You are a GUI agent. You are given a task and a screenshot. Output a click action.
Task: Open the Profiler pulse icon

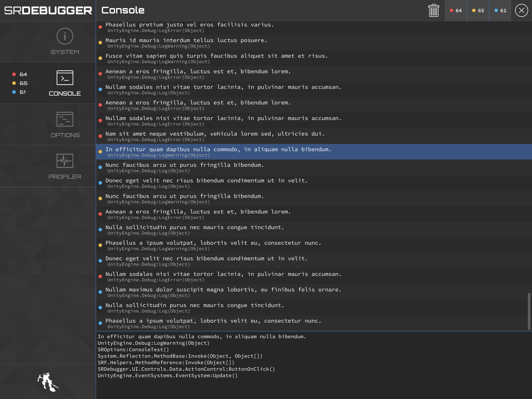coord(65,161)
